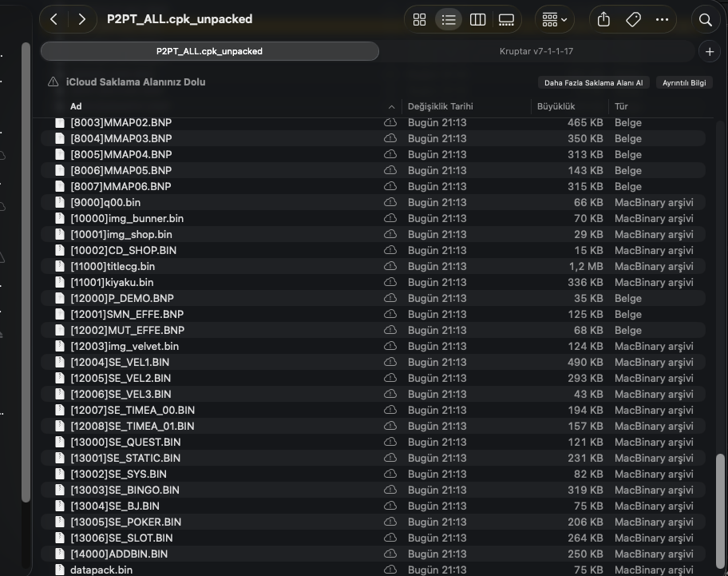728x576 pixels.
Task: Click the 490 KB size of SE_VEL1.BIN
Action: click(x=585, y=362)
